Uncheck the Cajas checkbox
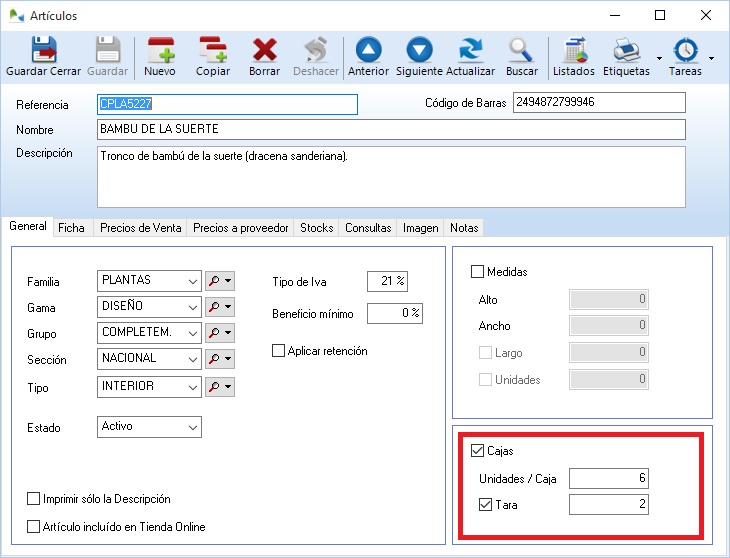The image size is (730, 558). click(477, 452)
